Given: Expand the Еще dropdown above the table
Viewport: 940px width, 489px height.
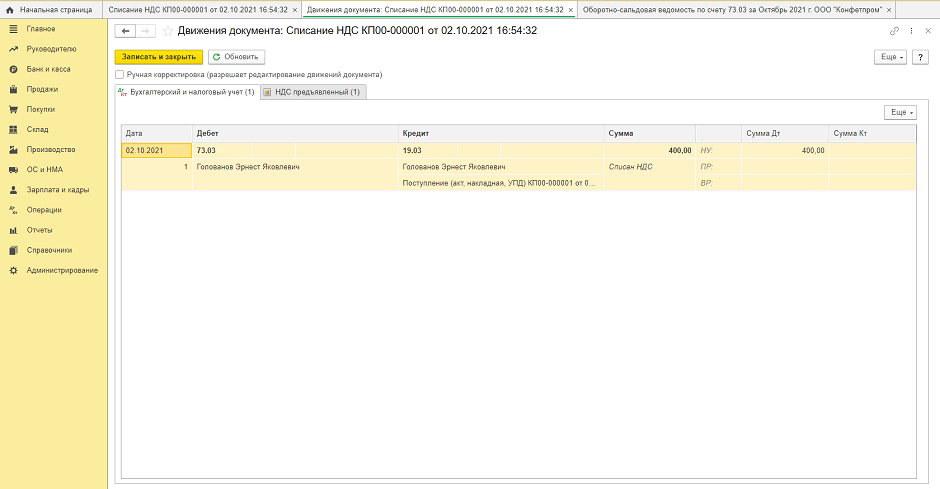Looking at the screenshot, I should (901, 113).
